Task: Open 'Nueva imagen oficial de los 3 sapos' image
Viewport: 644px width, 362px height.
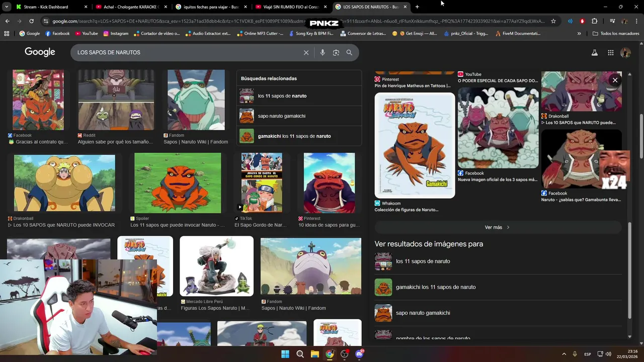Action: (x=498, y=128)
